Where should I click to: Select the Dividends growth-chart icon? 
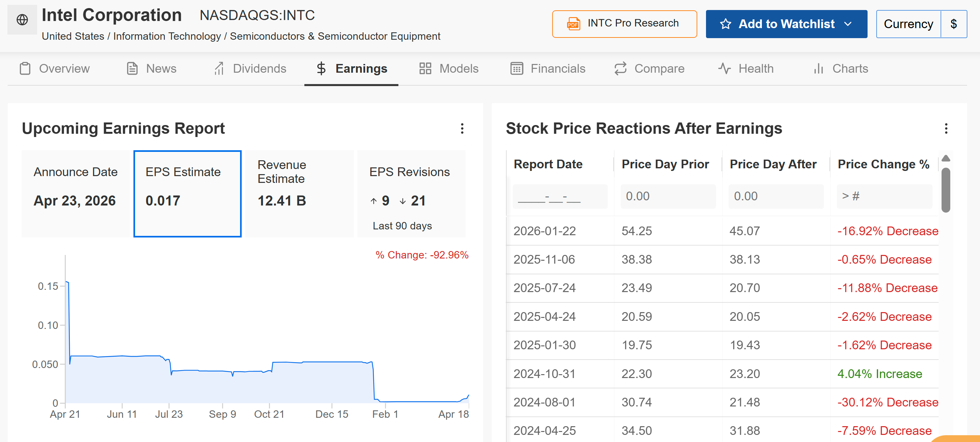coord(219,68)
